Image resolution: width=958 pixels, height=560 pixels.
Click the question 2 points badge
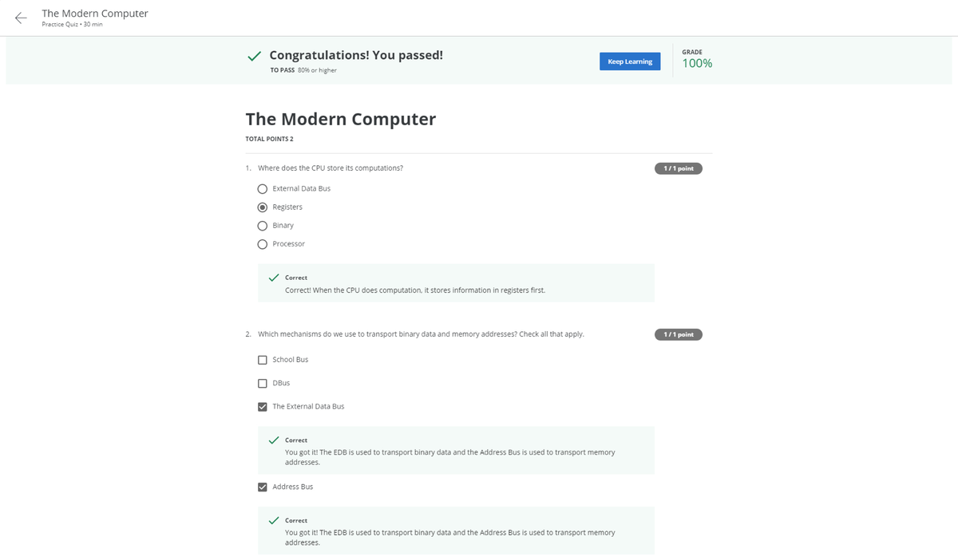678,334
